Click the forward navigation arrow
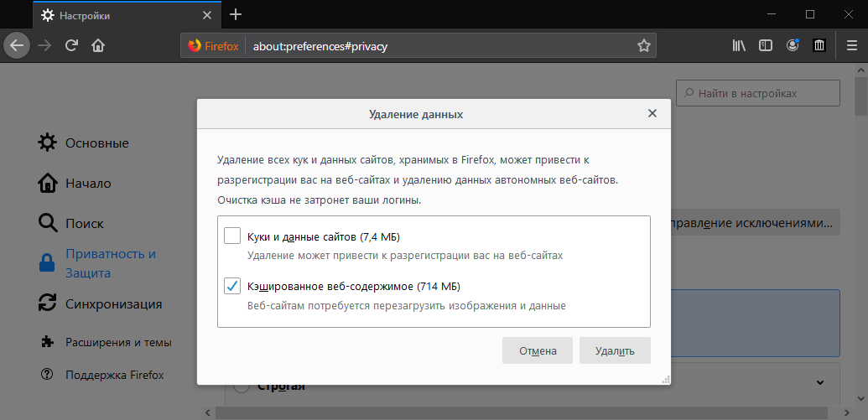The image size is (868, 420). coord(44,46)
